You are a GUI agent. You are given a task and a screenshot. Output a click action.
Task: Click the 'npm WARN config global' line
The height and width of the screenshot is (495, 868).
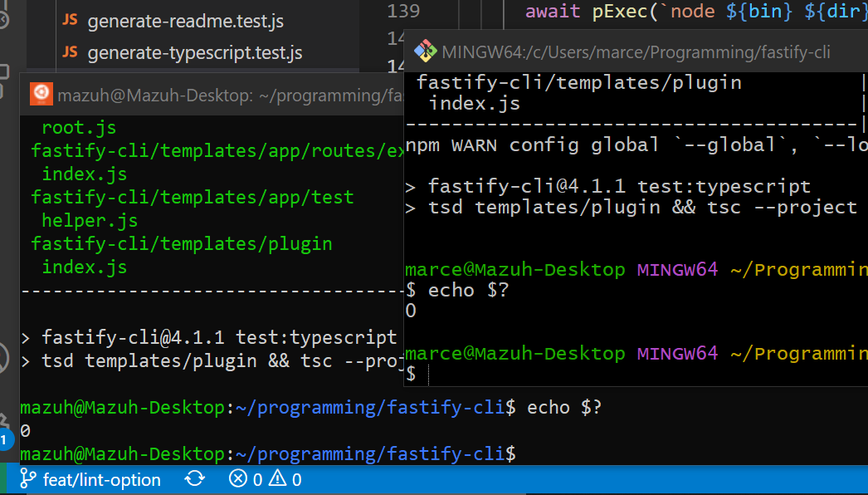click(636, 145)
